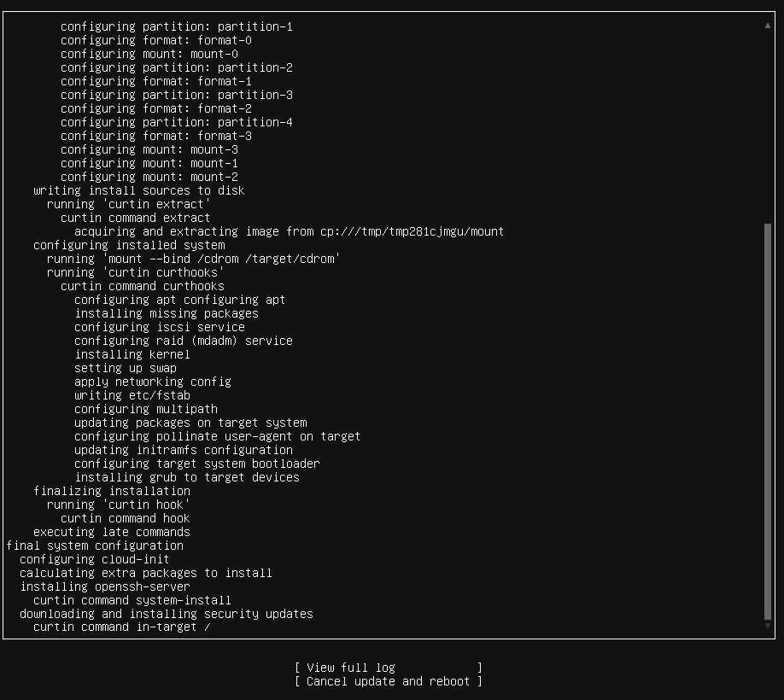Click 'calculating extra packages to install' line
Image resolution: width=784 pixels, height=700 pixels.
tap(146, 573)
